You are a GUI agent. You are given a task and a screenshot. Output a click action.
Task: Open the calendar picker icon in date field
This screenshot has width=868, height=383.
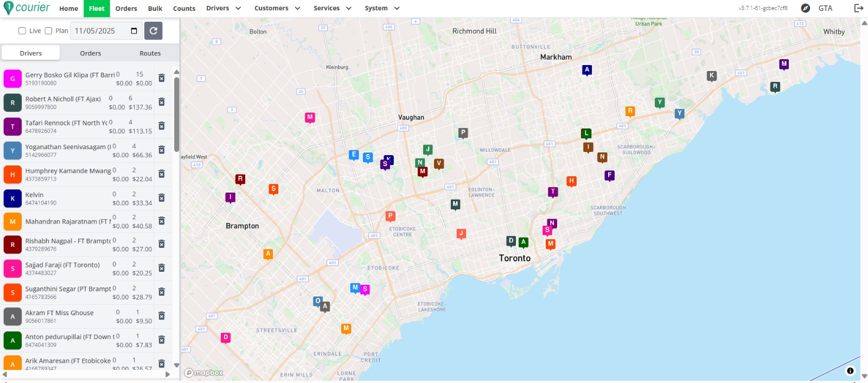tap(134, 31)
